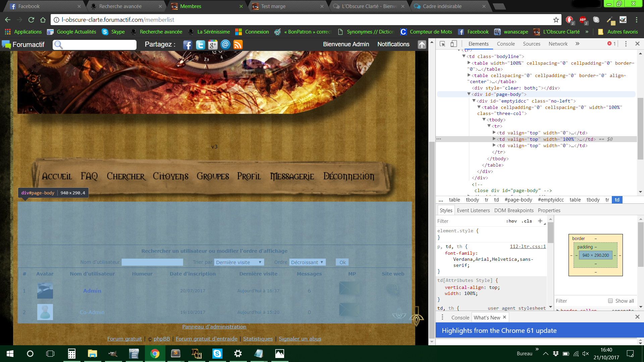Screen dimensions: 644x362
Task: Click the Nom d'utilisateur input field
Action: (x=152, y=262)
